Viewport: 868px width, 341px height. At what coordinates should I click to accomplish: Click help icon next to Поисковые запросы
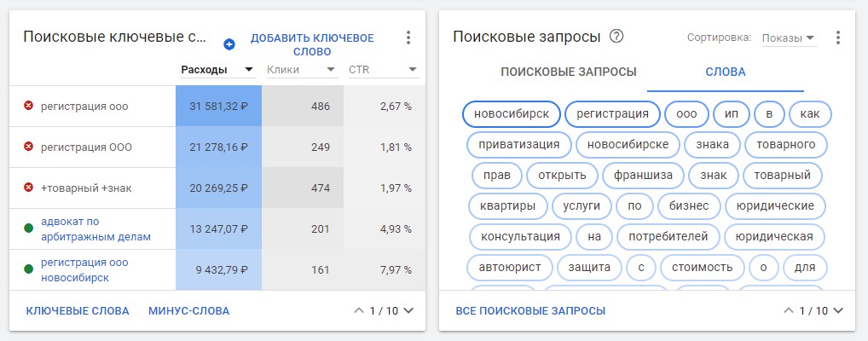click(616, 36)
